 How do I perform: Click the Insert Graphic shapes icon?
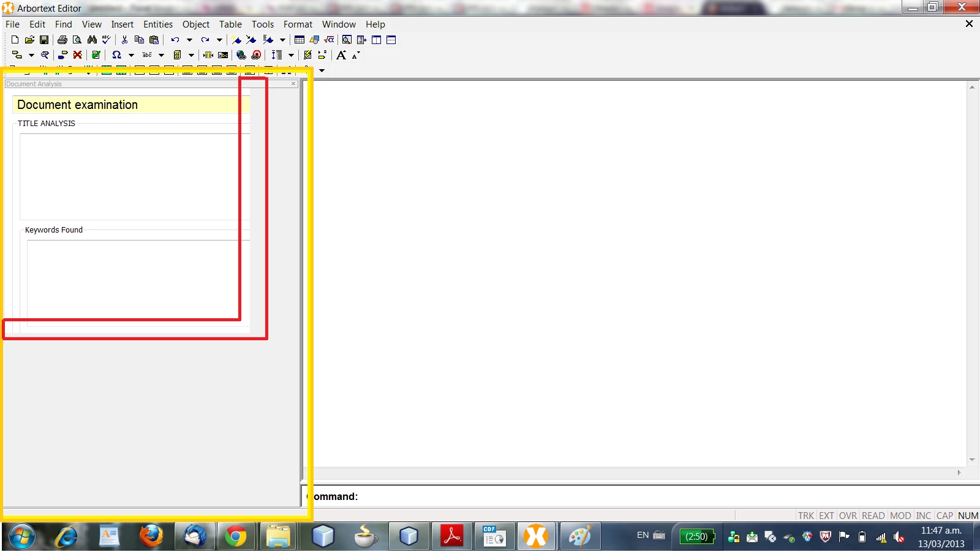314,40
